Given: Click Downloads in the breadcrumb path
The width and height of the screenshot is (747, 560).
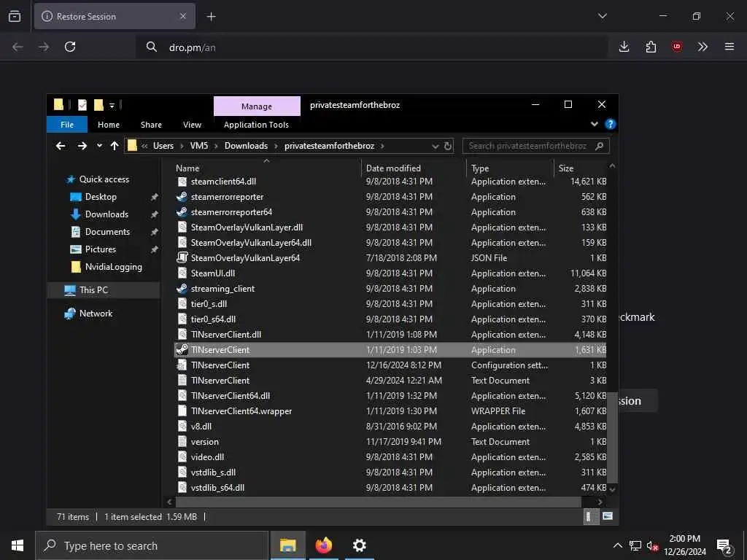Looking at the screenshot, I should point(246,146).
